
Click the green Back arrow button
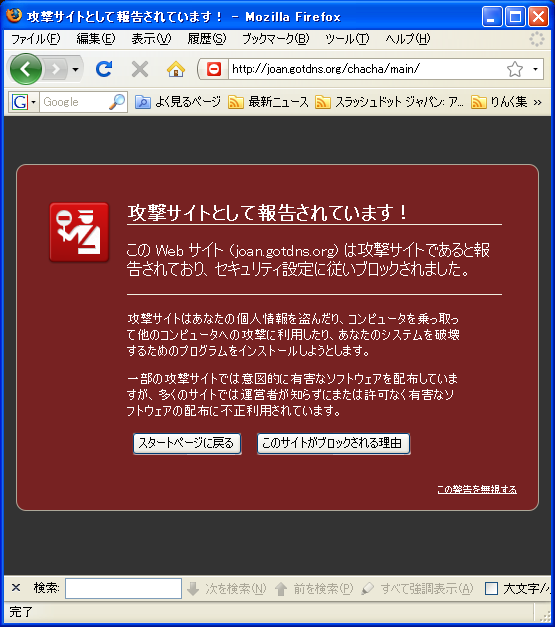pyautogui.click(x=26, y=69)
